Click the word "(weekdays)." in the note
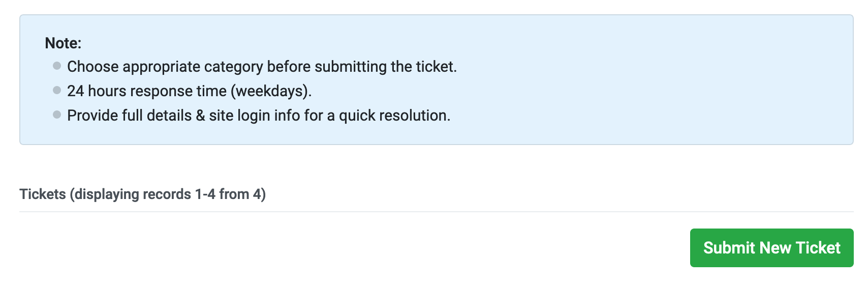 pyautogui.click(x=271, y=91)
